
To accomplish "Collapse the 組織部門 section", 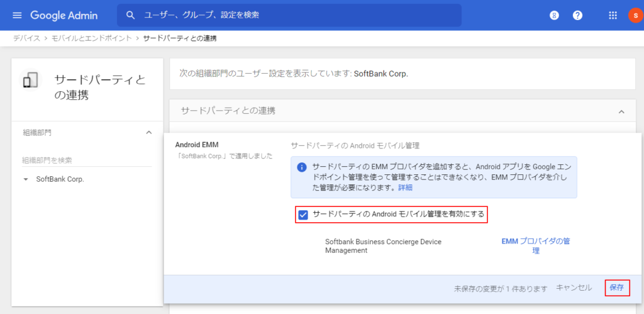I will click(x=149, y=132).
